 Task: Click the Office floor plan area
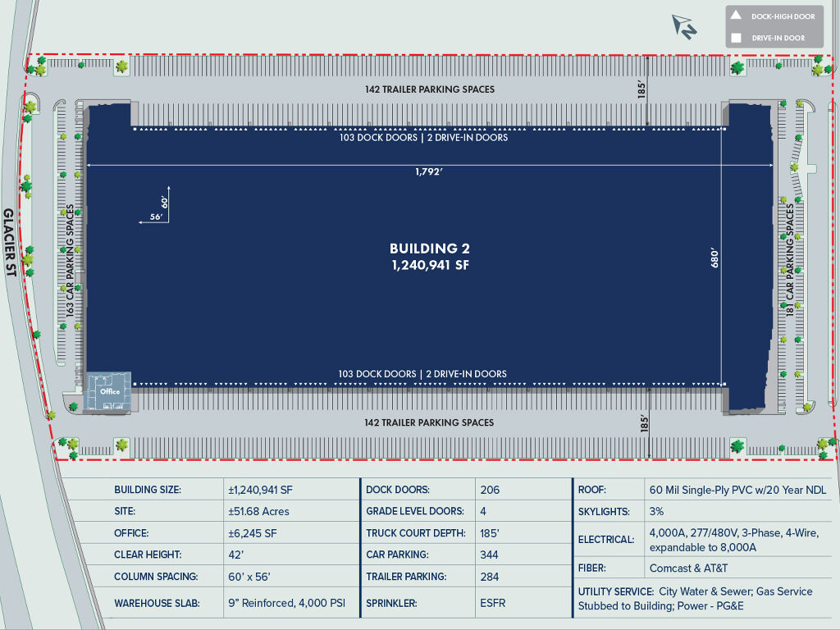(108, 391)
